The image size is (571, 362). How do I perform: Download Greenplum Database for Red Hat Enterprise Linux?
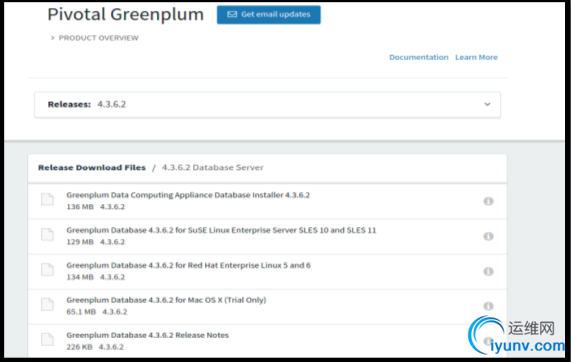pyautogui.click(x=188, y=265)
